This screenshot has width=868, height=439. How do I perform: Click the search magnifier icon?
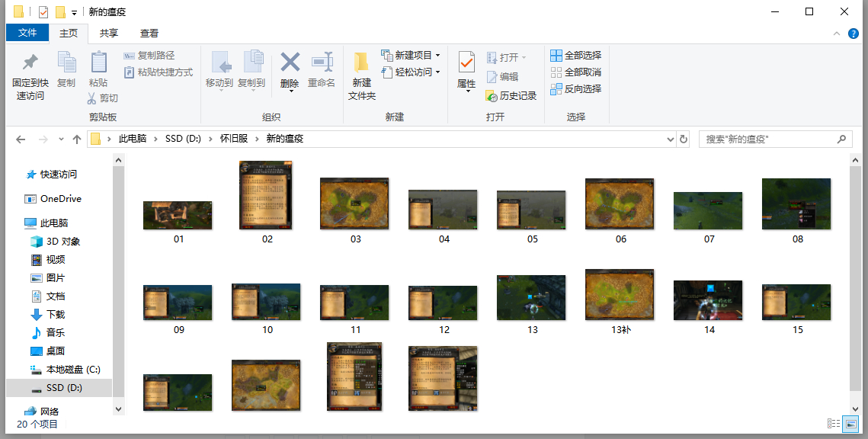[841, 139]
